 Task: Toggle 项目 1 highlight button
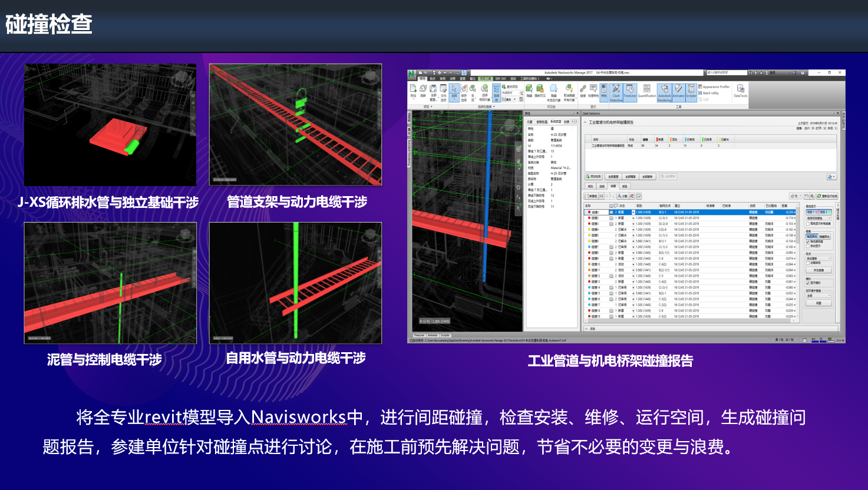click(x=812, y=212)
